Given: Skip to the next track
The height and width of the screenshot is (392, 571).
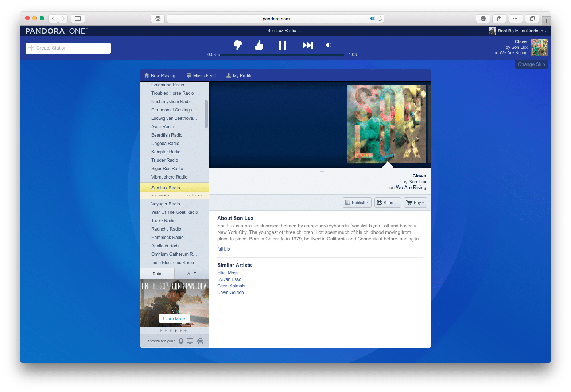Looking at the screenshot, I should [x=307, y=45].
